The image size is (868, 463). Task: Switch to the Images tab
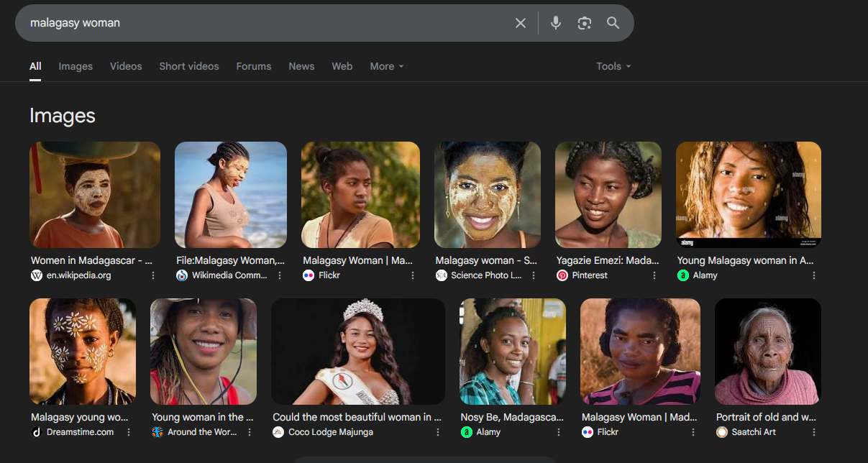[76, 66]
